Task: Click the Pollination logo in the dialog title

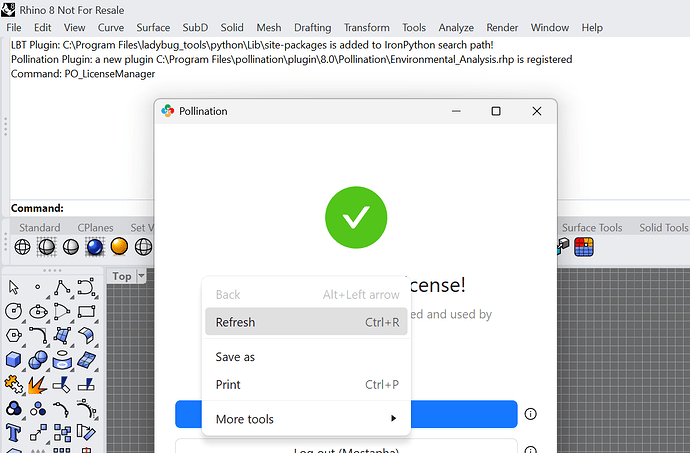Action: [x=168, y=111]
